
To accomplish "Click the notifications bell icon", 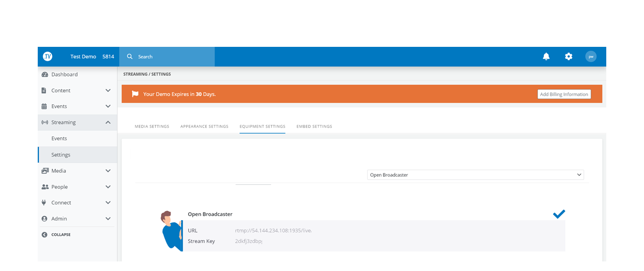I will [x=546, y=56].
